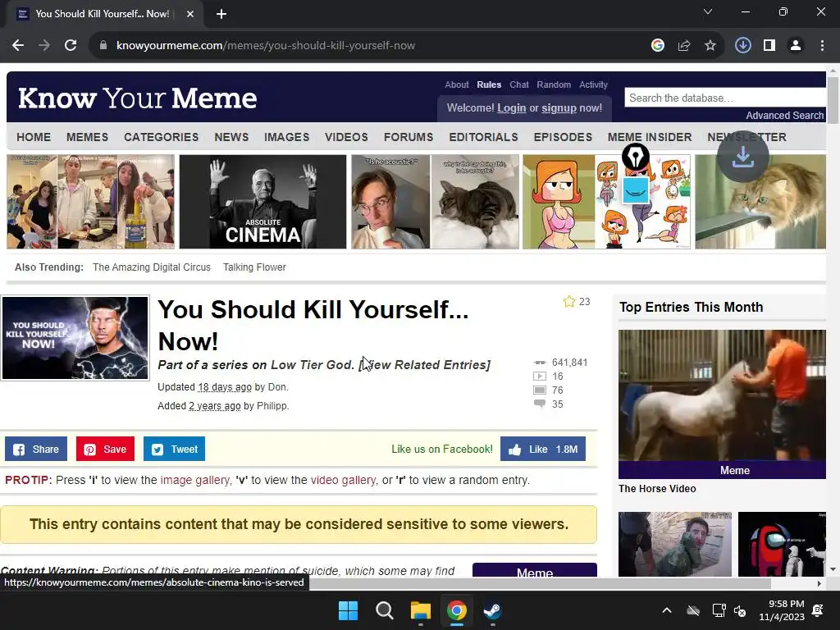Open the EPISODES menu item
The height and width of the screenshot is (630, 840).
(563, 137)
